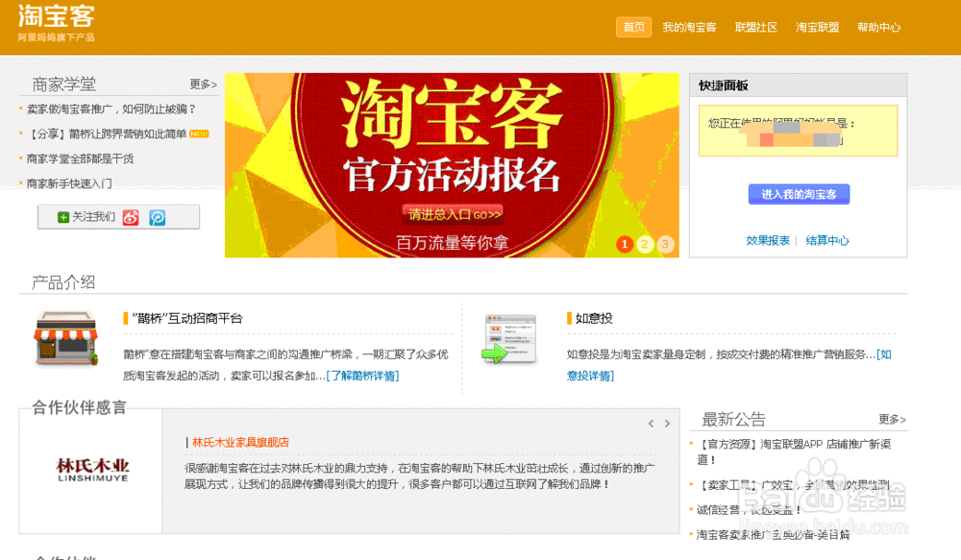961x560 pixels.
Task: Open announcement 诚信经营，长远受益！
Action: 749,510
